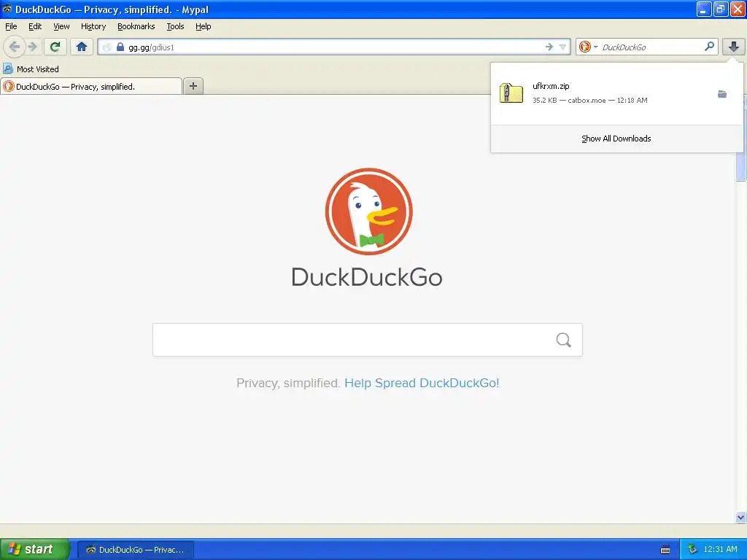This screenshot has height=560, width=747.
Task: Click the page search magnifier icon
Action: pyautogui.click(x=564, y=340)
